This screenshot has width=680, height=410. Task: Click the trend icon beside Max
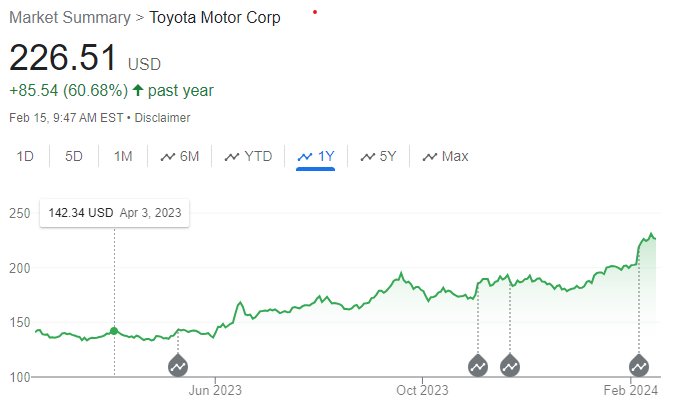[x=430, y=157]
